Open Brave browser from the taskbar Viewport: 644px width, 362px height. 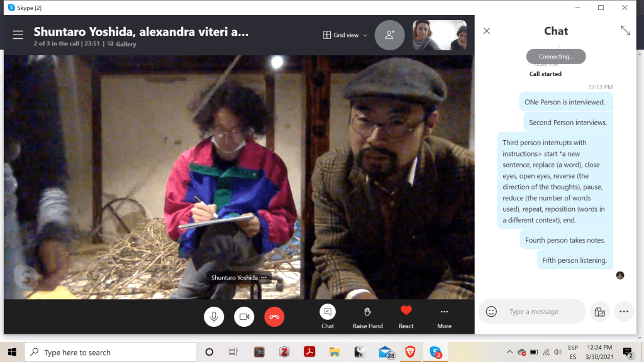pos(410,352)
